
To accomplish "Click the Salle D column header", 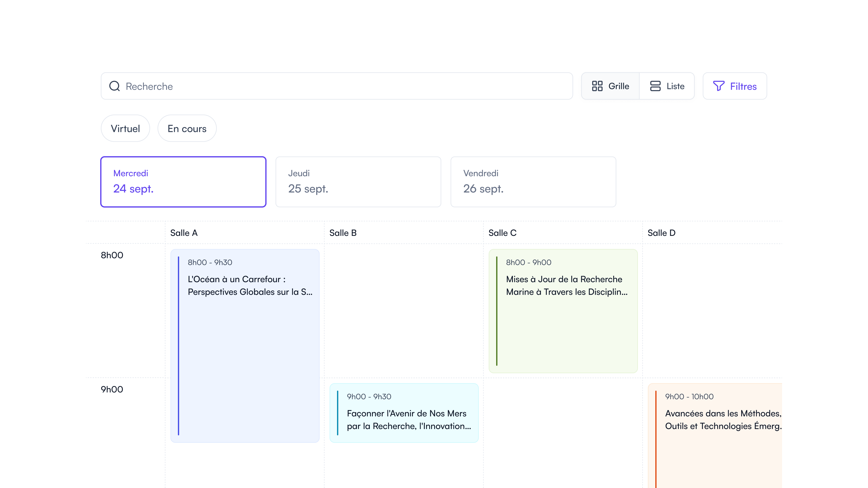I will 661,233.
